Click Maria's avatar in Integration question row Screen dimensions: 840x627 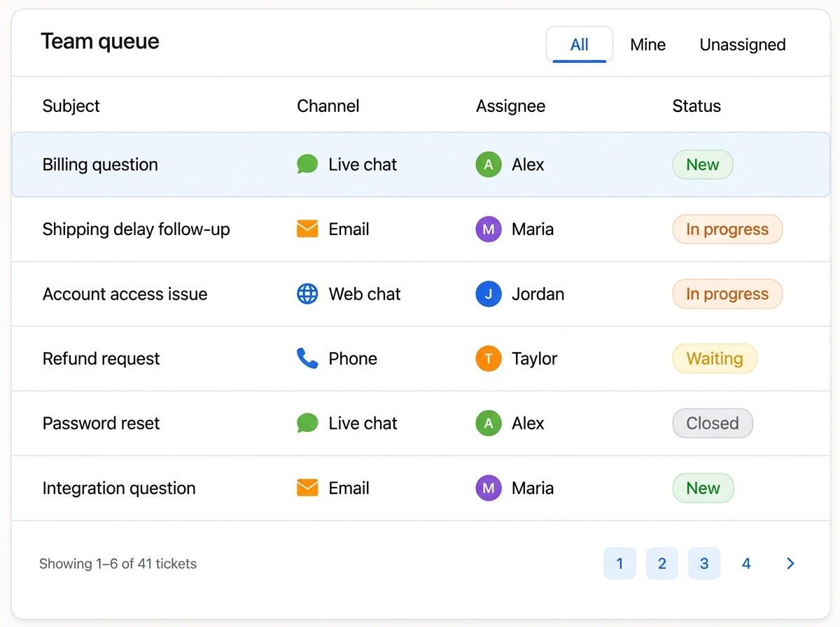pyautogui.click(x=489, y=488)
